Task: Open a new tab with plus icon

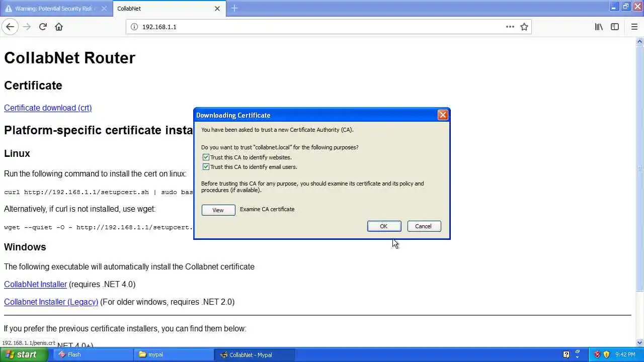Action: (x=234, y=8)
